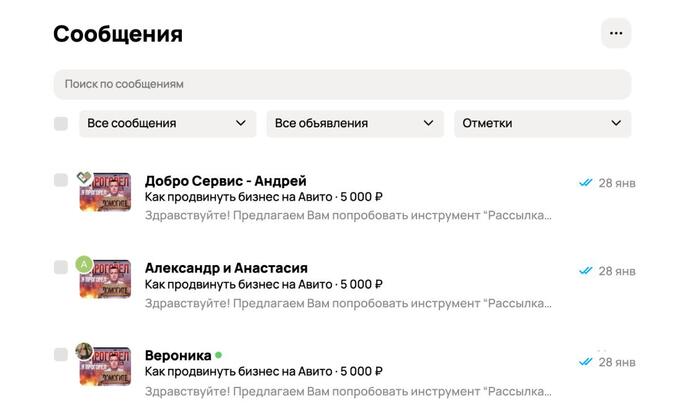
Task: Select the Александр и Анастасия conversation checkbox
Action: point(61,268)
